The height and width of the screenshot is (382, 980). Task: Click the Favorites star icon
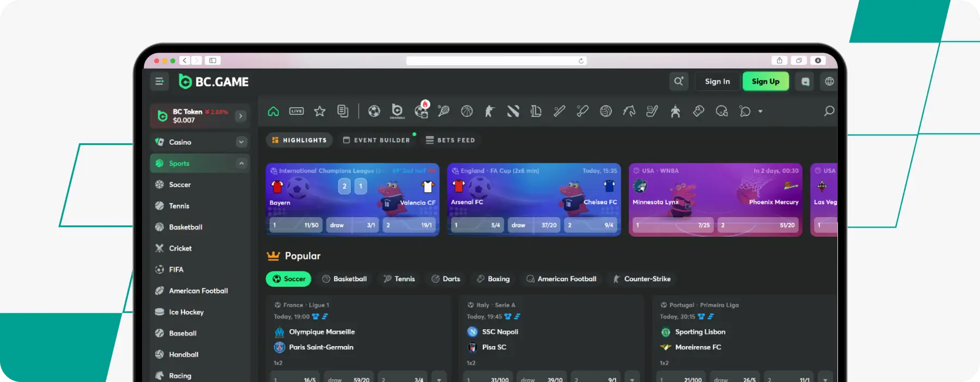320,111
